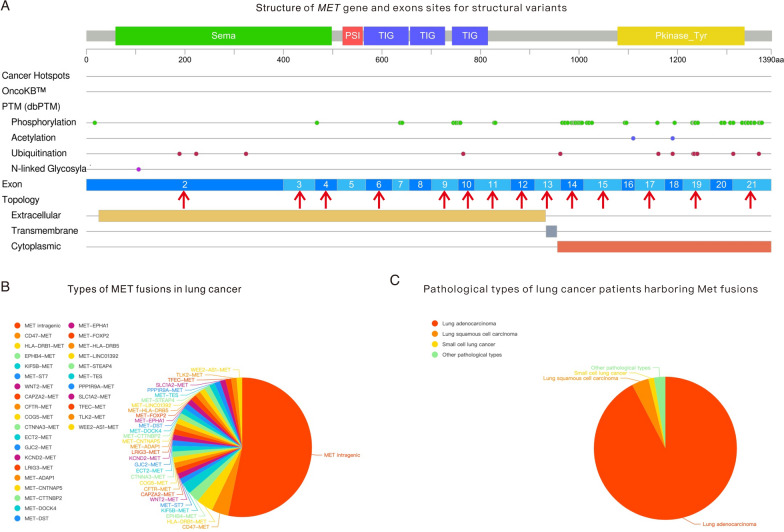784x532 pixels.
Task: Click the Pkinase_Tyr domain label
Action: pos(681,36)
